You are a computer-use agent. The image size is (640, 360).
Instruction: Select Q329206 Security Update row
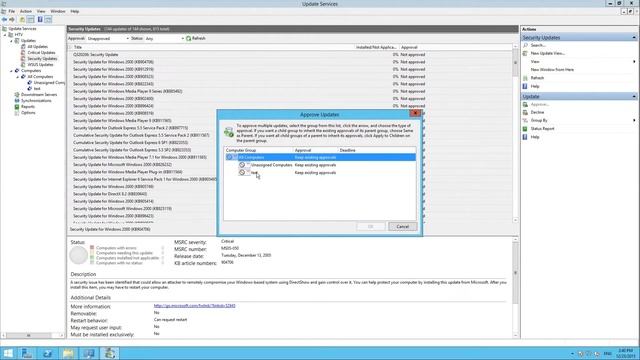(x=290, y=55)
